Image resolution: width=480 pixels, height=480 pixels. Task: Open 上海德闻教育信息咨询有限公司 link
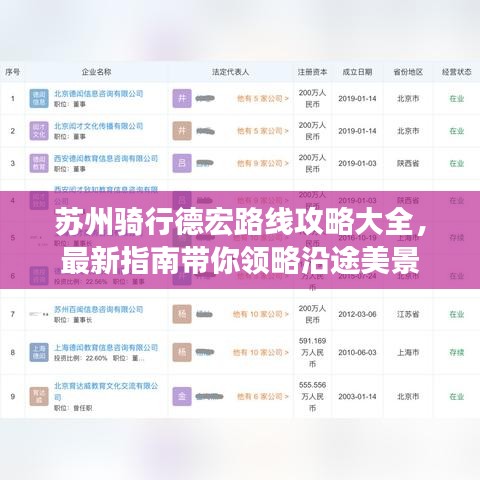(x=106, y=348)
